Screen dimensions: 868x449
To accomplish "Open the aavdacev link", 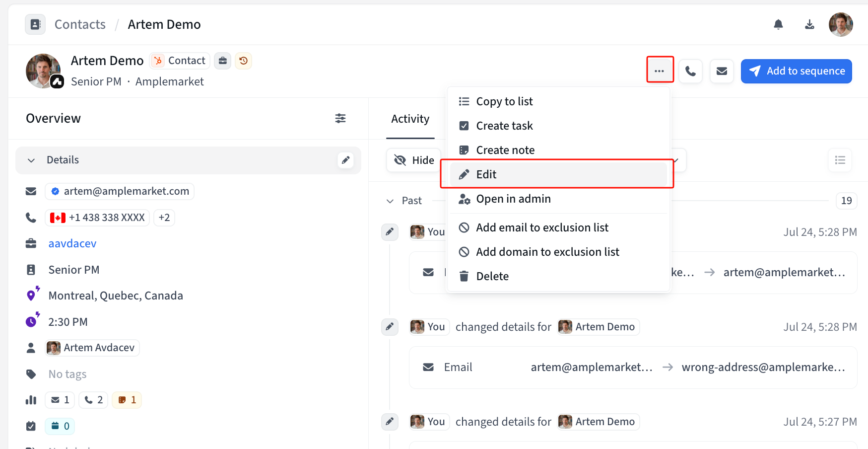I will click(x=72, y=243).
